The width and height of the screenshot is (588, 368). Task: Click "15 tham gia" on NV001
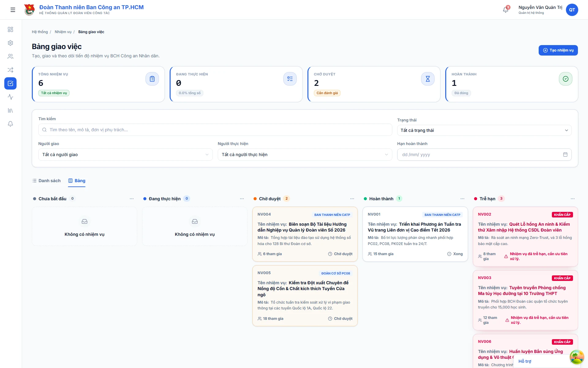point(381,254)
